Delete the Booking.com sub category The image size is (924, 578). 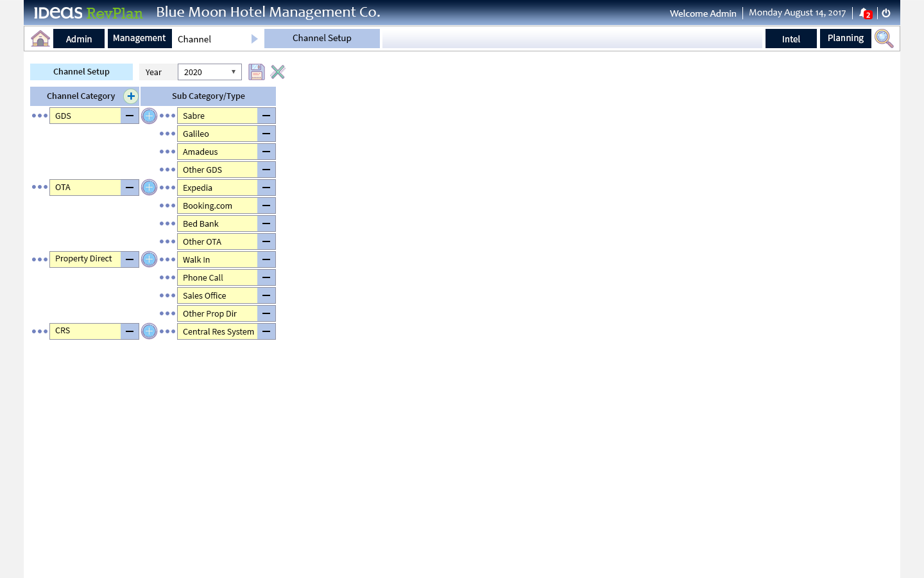tap(266, 206)
